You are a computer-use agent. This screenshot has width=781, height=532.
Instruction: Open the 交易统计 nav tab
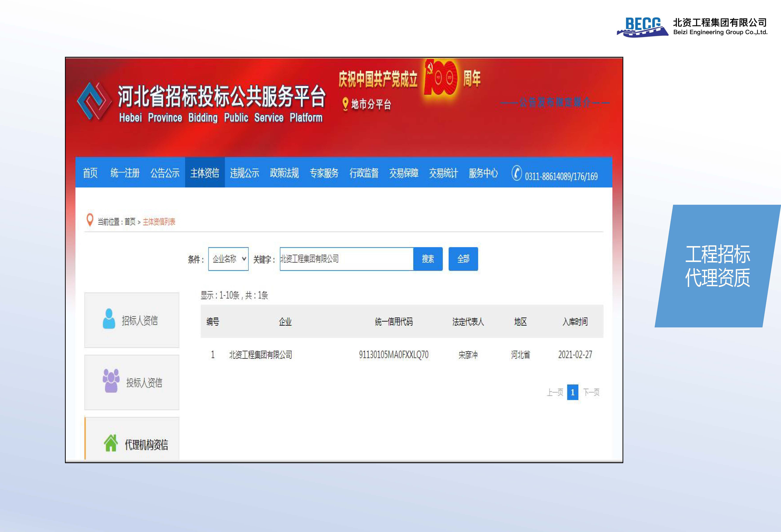pos(443,173)
